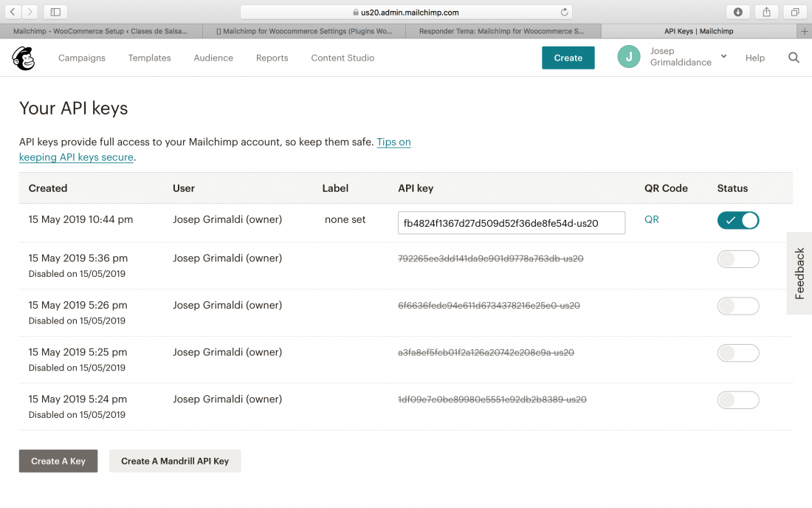This screenshot has height=508, width=812.
Task: Toggle the Safari sidebar button
Action: click(55, 11)
